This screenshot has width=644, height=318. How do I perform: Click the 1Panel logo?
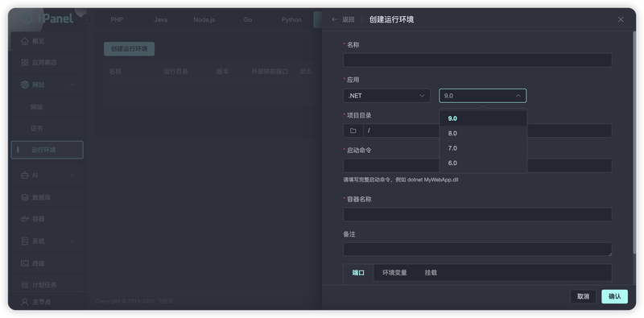pos(47,19)
